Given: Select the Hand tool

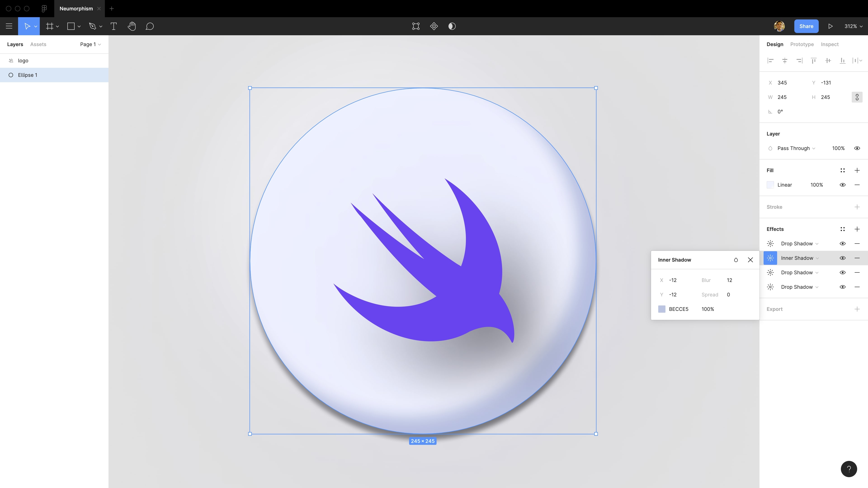Looking at the screenshot, I should click(132, 26).
